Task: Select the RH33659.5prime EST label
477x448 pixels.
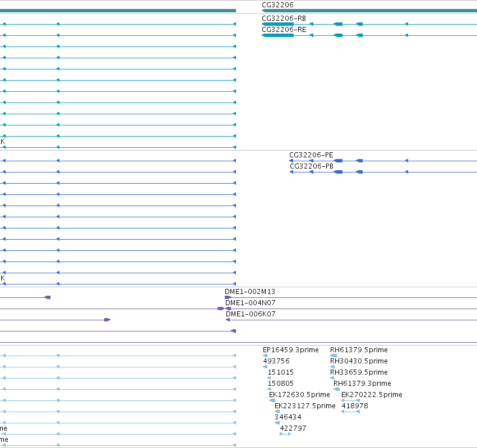Action: [x=359, y=372]
